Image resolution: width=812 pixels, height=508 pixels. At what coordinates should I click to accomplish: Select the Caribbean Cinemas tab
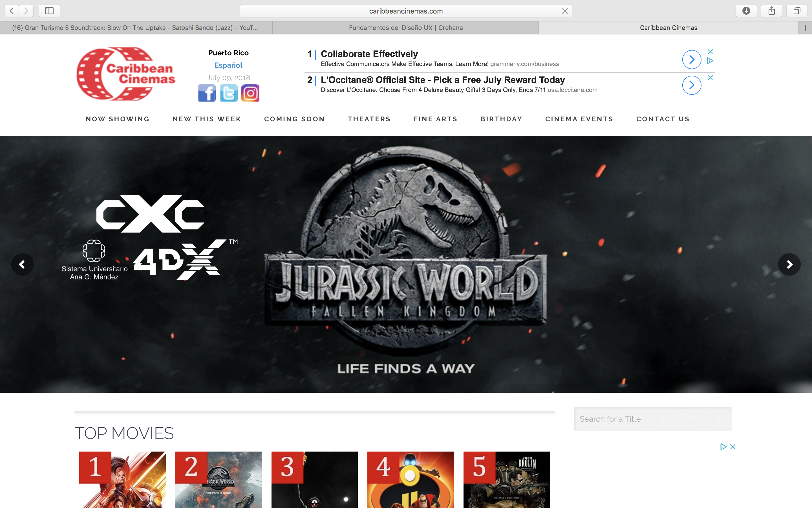pos(668,28)
